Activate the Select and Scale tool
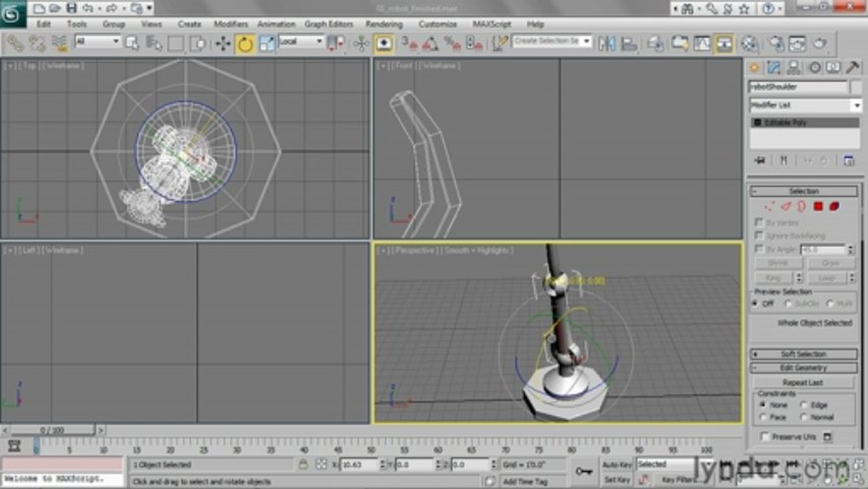Image resolution: width=868 pixels, height=489 pixels. click(x=267, y=43)
